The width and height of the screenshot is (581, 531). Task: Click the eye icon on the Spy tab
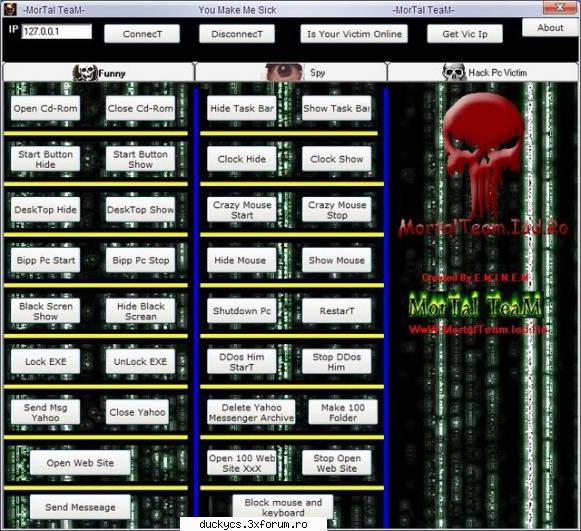pyautogui.click(x=285, y=72)
